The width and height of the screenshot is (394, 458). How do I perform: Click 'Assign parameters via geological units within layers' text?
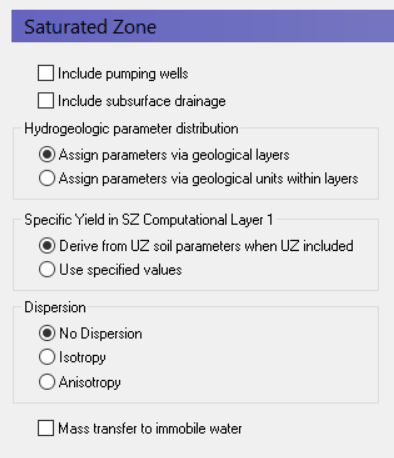(208, 179)
